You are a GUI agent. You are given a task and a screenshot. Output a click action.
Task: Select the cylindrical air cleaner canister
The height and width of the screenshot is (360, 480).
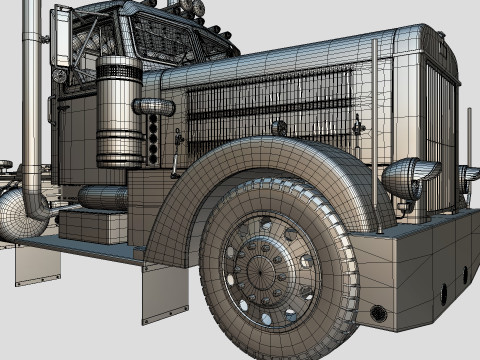(120, 112)
